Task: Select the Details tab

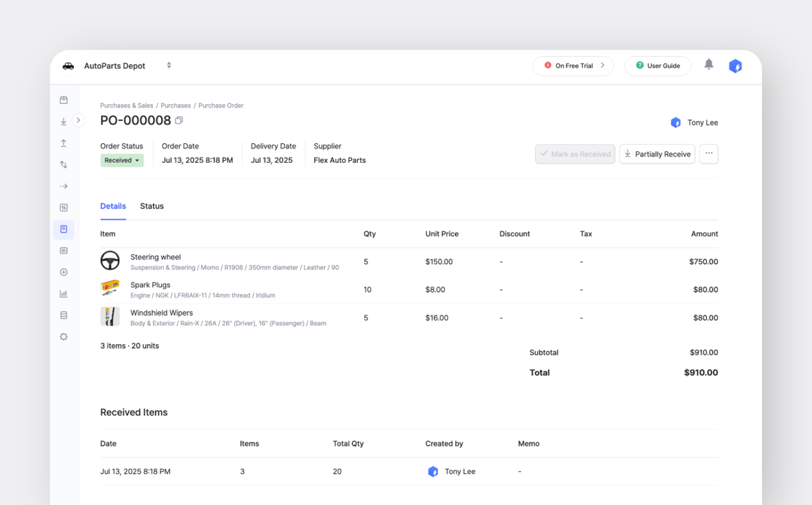Action: coord(113,206)
